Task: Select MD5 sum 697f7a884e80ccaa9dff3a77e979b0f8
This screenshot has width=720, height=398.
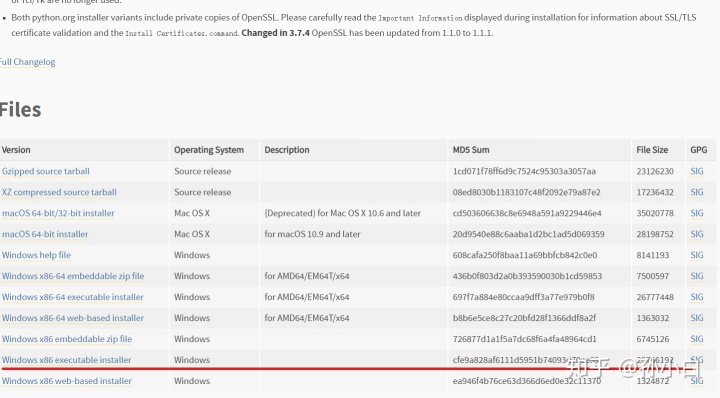Action: point(523,297)
